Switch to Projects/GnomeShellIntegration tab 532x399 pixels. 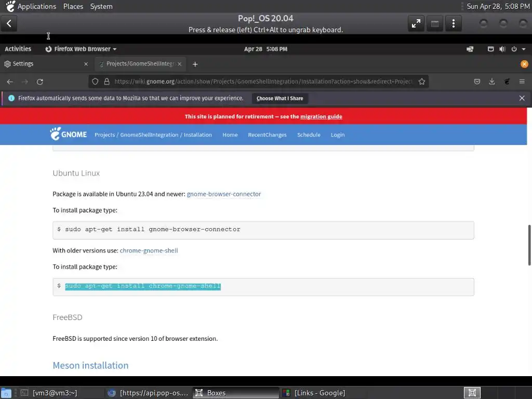point(140,64)
